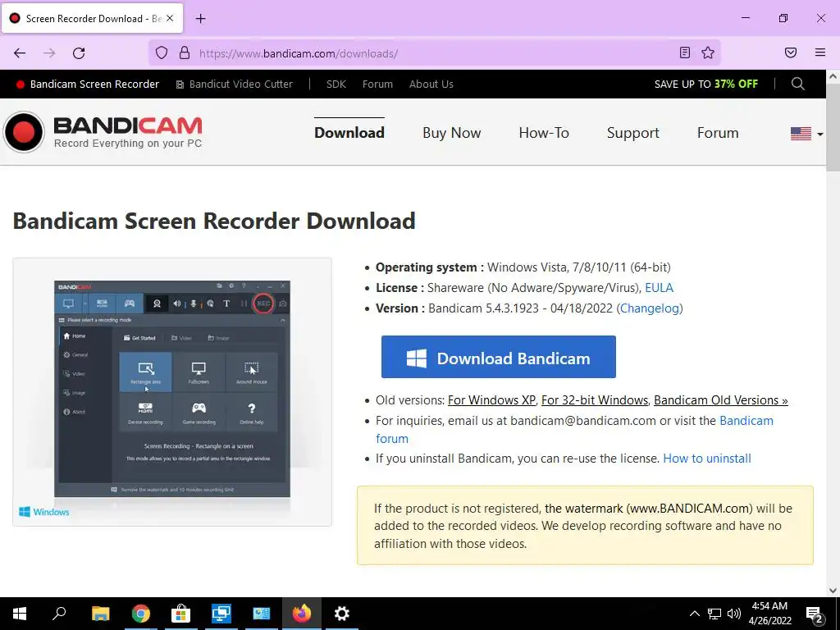The width and height of the screenshot is (840, 630).
Task: Open volume control tray icon
Action: (734, 614)
